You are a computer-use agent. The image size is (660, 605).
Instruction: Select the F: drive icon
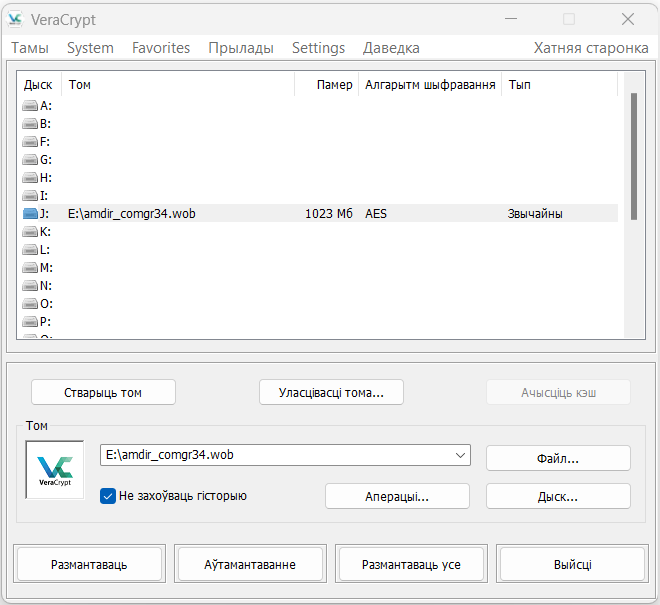(30, 141)
